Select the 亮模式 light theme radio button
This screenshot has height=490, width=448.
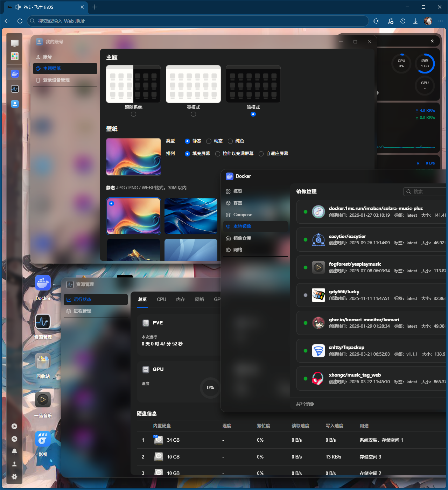click(193, 114)
